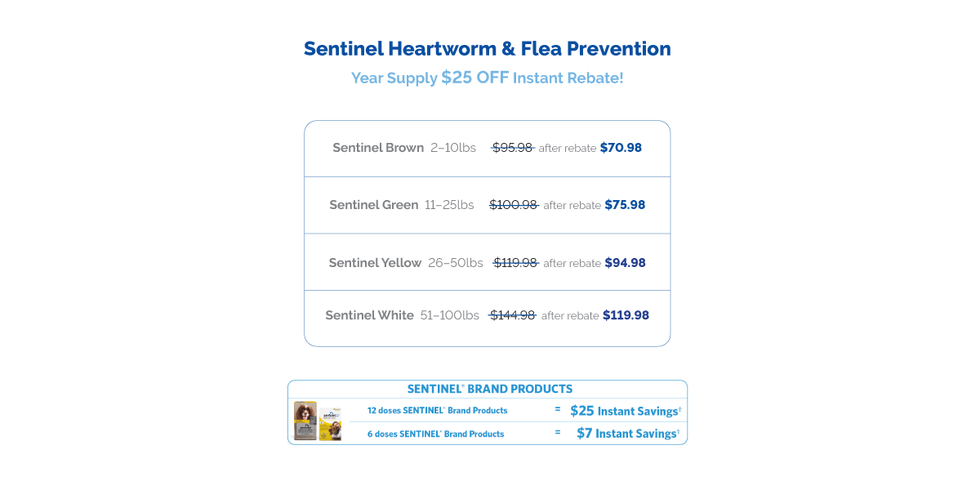The image size is (980, 490).
Task: Click the crossed-out $100.98 price
Action: (514, 205)
